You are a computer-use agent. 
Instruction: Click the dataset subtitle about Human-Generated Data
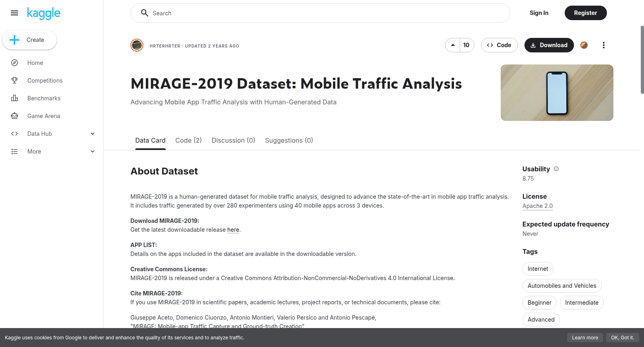[233, 102]
